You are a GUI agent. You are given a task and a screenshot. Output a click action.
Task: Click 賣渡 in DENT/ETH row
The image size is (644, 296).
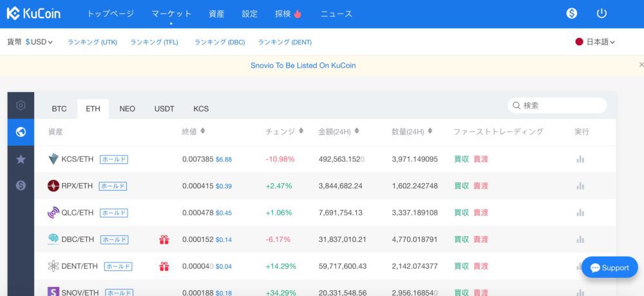pyautogui.click(x=481, y=266)
